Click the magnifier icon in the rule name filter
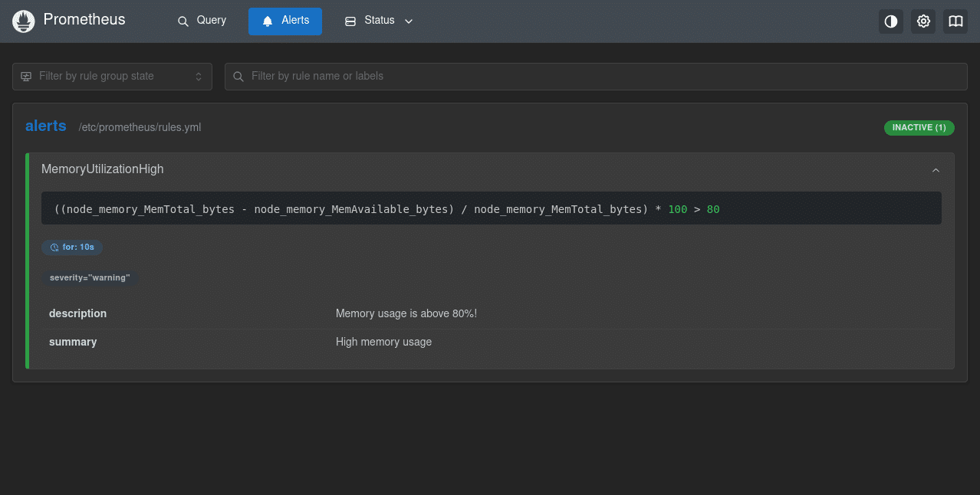This screenshot has width=980, height=495. click(x=238, y=77)
